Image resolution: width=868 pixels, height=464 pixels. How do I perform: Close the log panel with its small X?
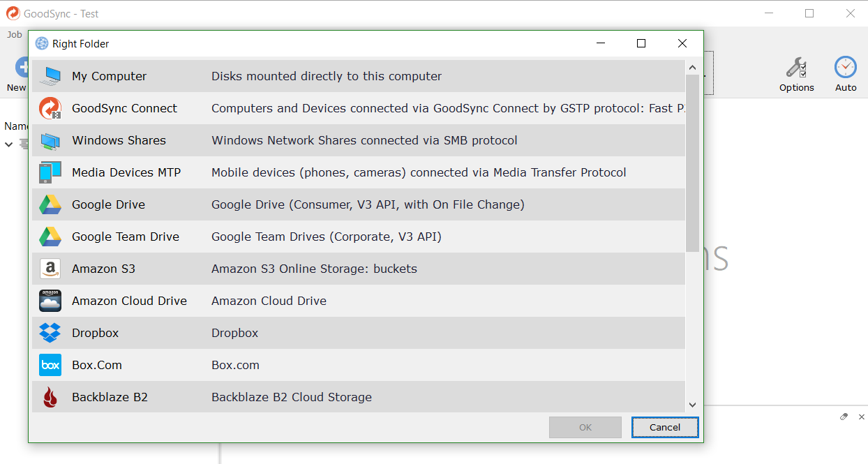click(x=862, y=417)
